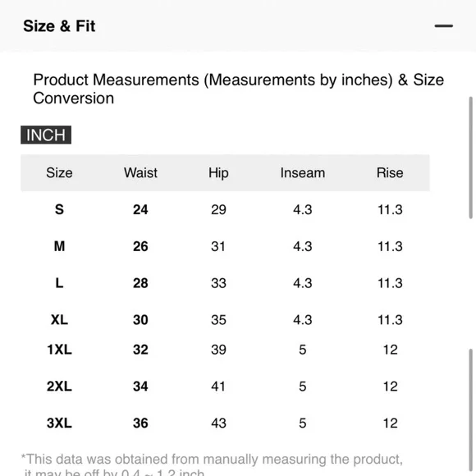The image size is (476, 476).
Task: Select the M size row label
Action: pos(59,246)
